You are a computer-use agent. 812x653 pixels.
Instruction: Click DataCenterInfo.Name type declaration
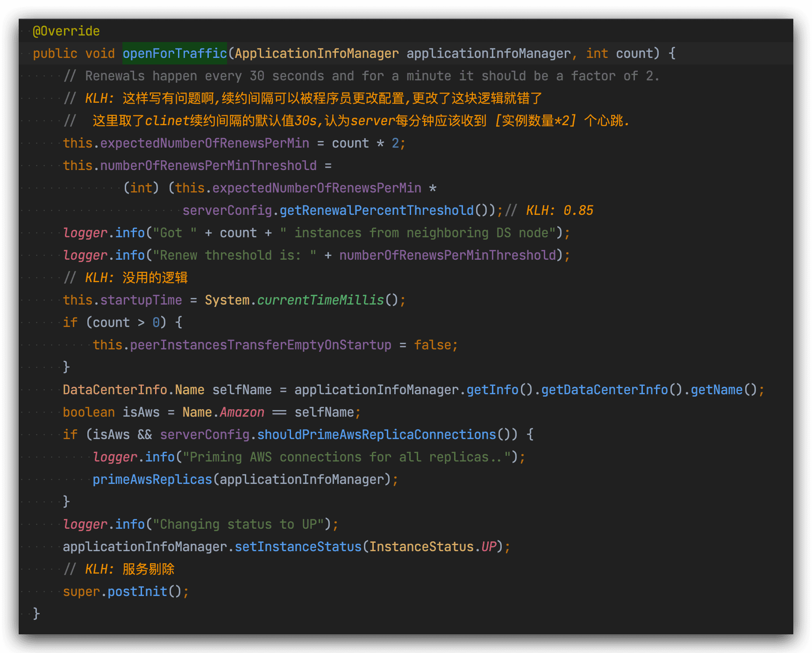click(x=134, y=390)
